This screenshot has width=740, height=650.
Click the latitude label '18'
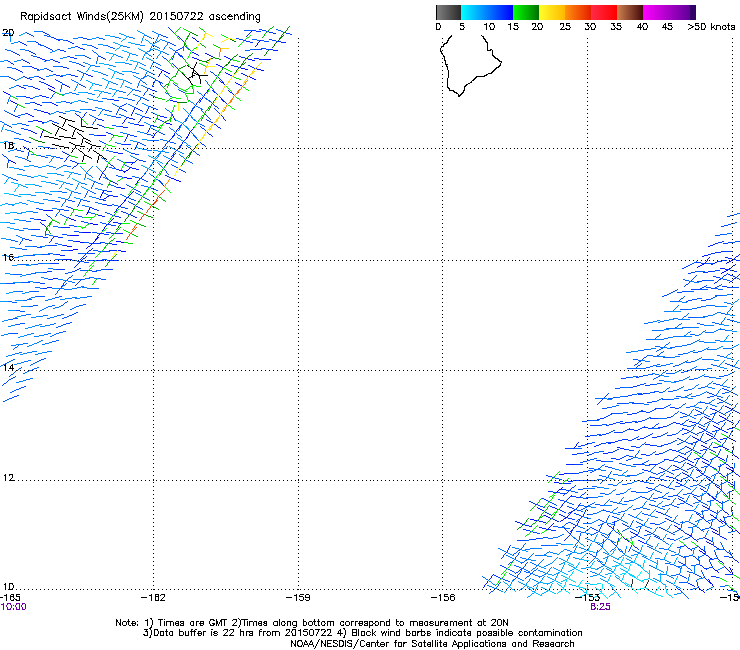8,145
